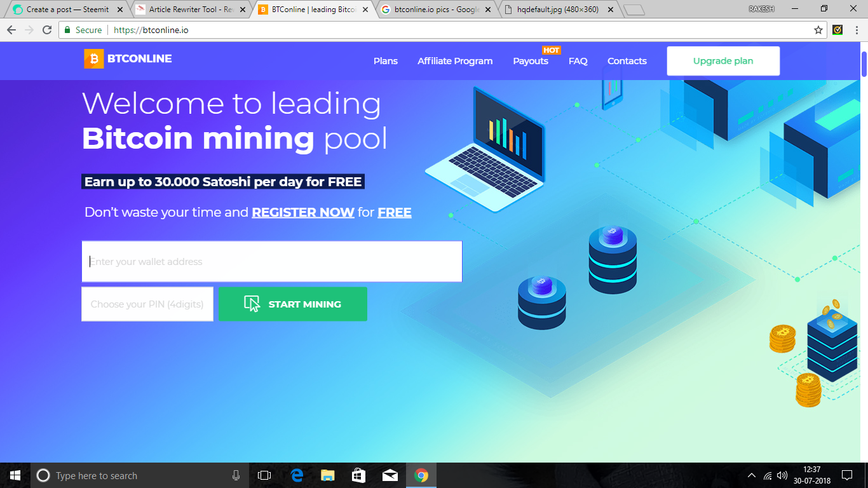Screen dimensions: 868x488
Task: Open the RAKESH Chrome profile button
Action: pos(763,9)
